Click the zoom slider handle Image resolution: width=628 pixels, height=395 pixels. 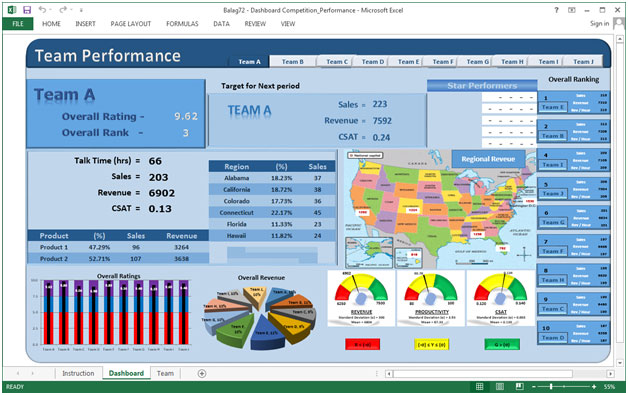pos(552,387)
